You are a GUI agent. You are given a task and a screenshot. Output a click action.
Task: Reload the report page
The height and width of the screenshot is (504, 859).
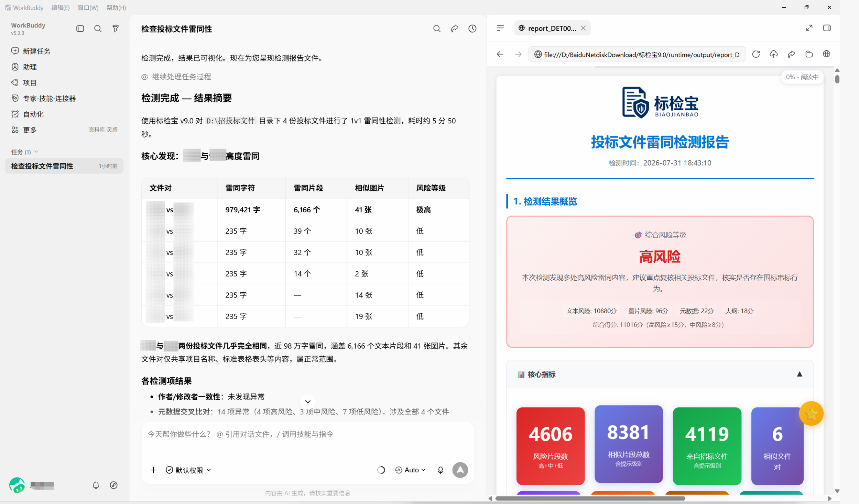(x=756, y=54)
